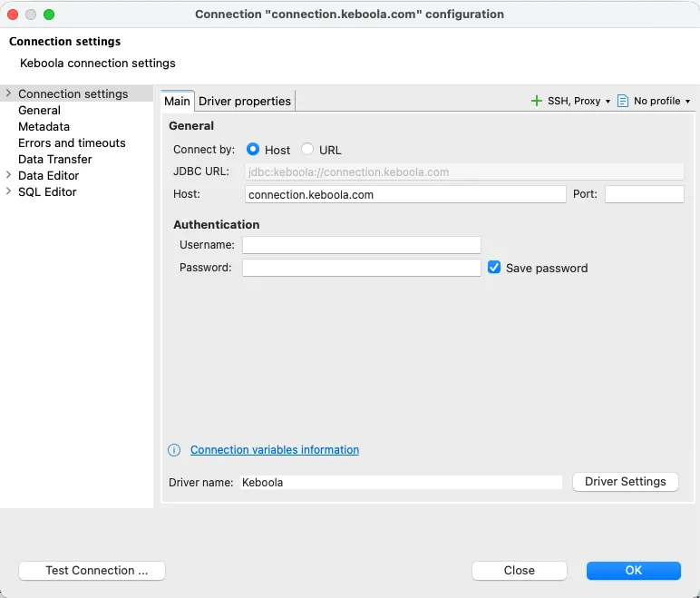
Task: Click the red close window button
Action: click(13, 15)
